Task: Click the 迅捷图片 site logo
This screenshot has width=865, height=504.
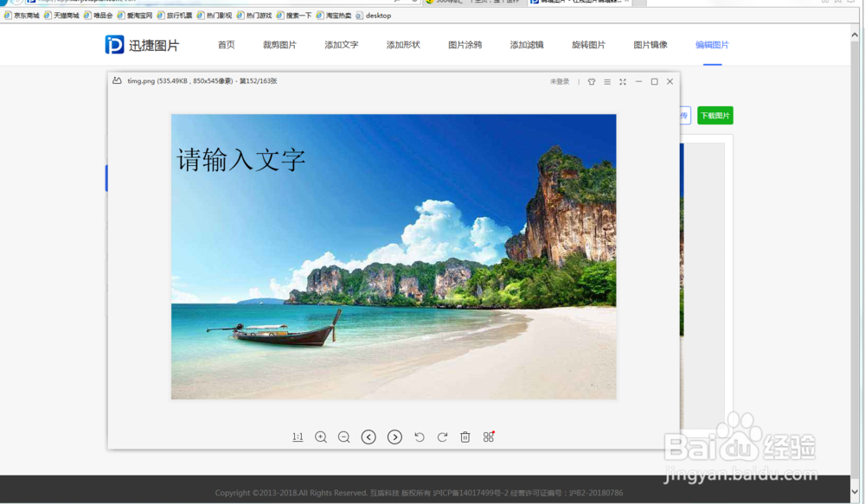Action: (x=143, y=45)
